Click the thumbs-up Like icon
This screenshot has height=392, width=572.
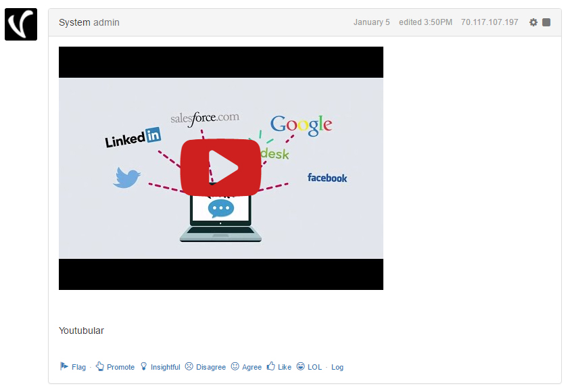click(x=270, y=366)
